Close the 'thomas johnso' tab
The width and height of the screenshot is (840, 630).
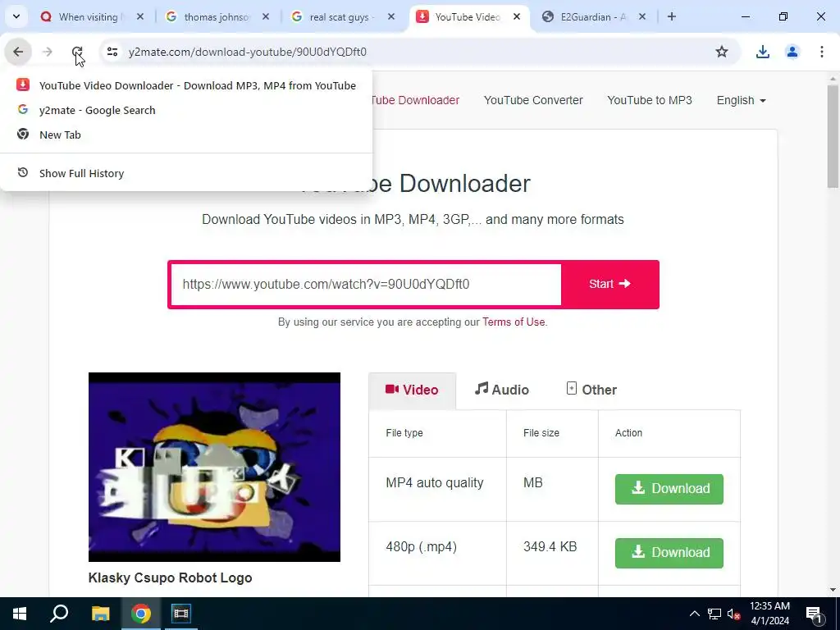(266, 16)
